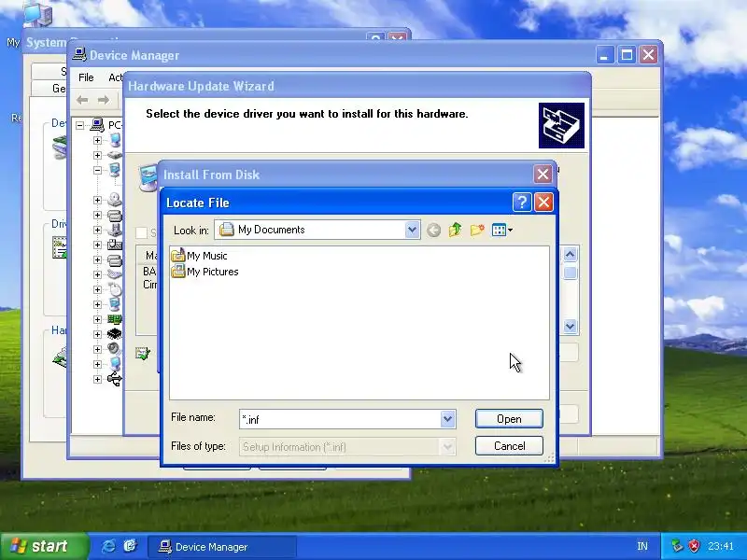Minimize the Device Manager window

(604, 55)
